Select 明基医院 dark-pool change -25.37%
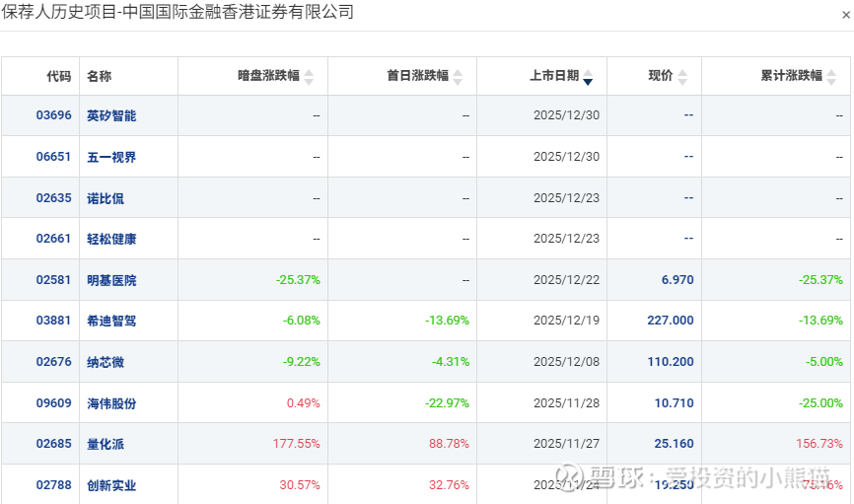 click(x=298, y=280)
